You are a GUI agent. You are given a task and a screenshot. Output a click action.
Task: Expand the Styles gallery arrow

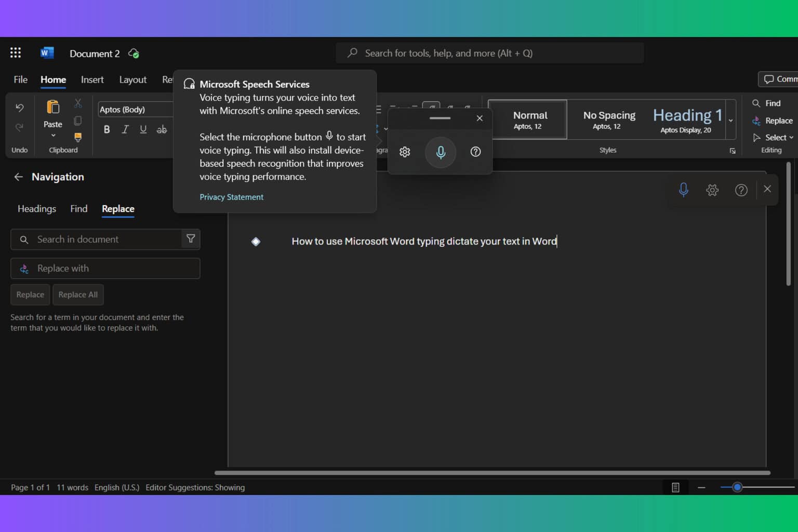[x=730, y=120]
